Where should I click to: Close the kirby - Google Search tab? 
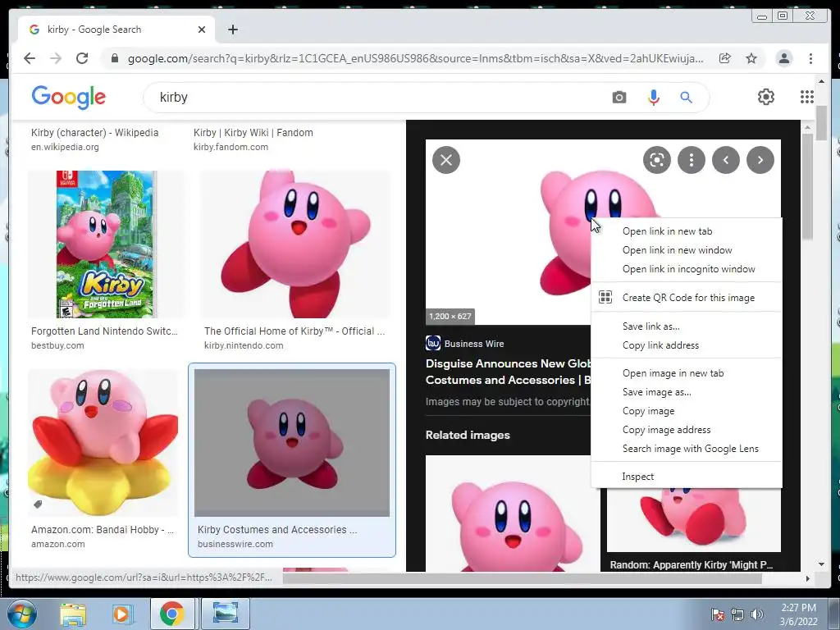click(x=202, y=30)
